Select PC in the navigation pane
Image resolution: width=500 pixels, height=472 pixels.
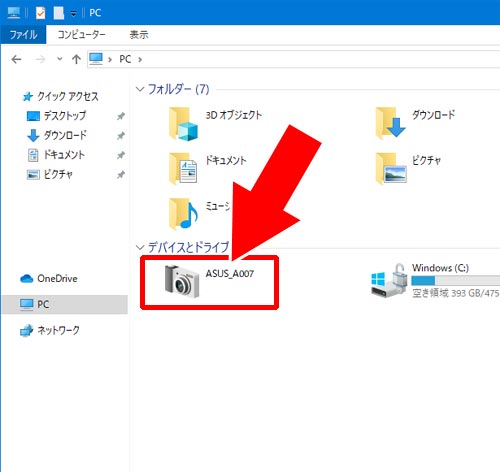pyautogui.click(x=65, y=304)
